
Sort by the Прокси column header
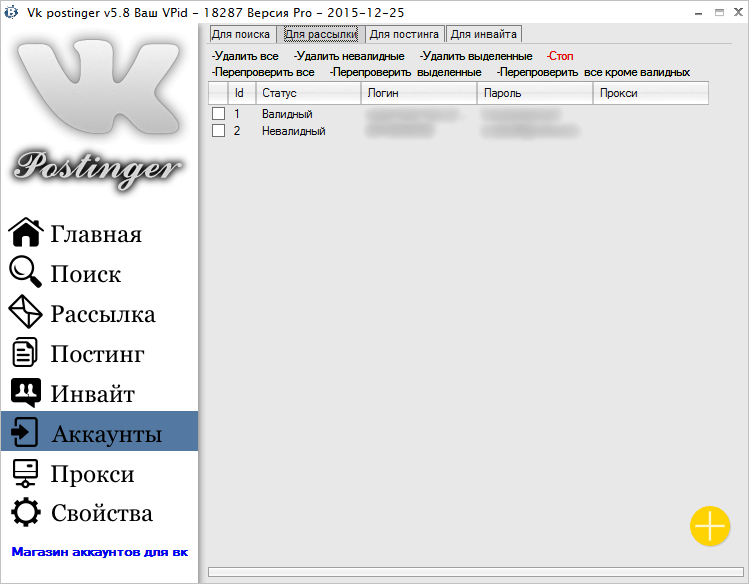tap(651, 93)
